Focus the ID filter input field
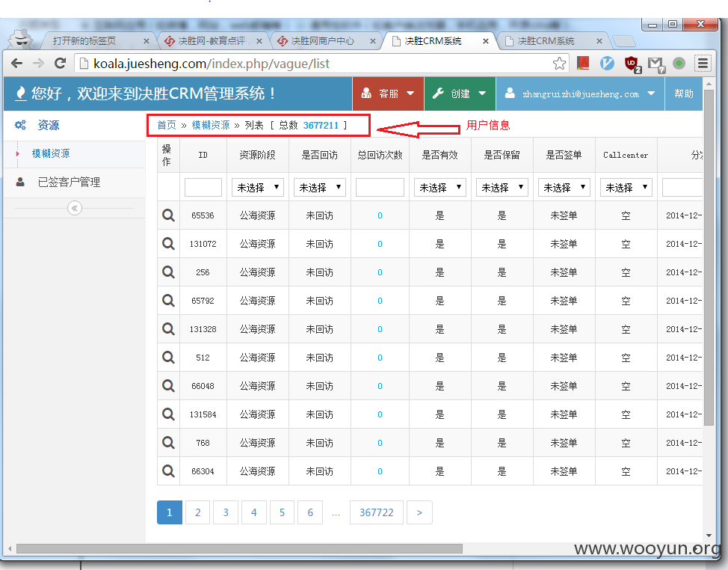Viewport: 728px width, 570px height. point(203,187)
